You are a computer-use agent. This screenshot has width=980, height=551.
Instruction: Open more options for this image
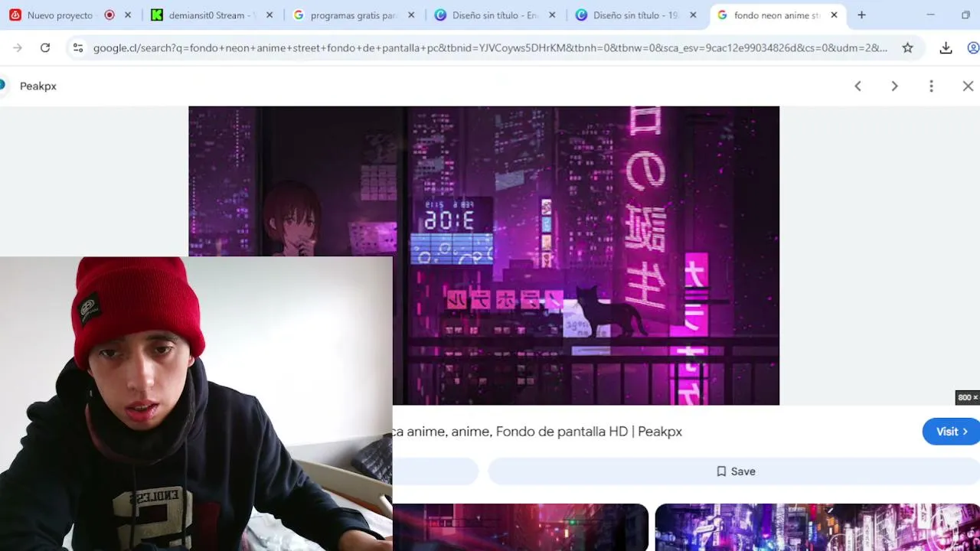click(931, 86)
